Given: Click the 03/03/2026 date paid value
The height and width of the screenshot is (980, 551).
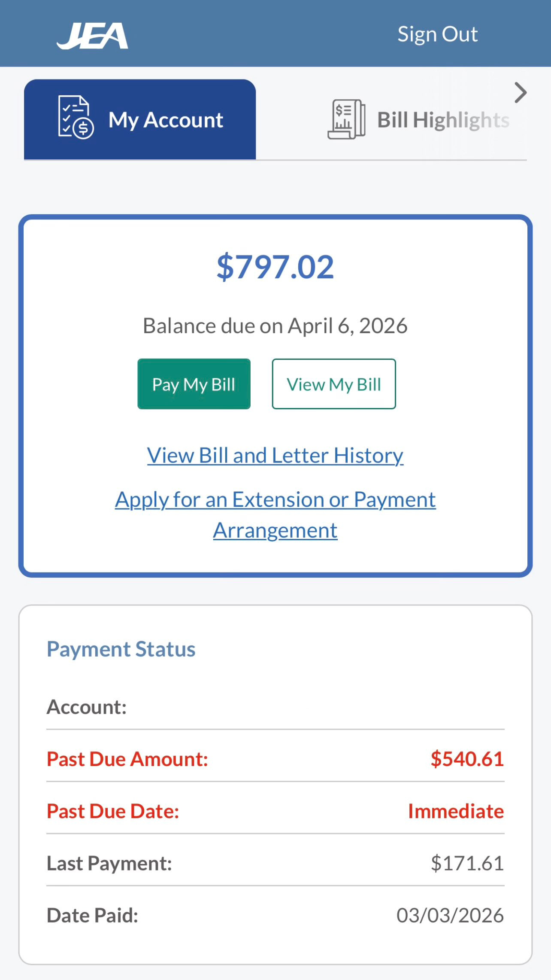Looking at the screenshot, I should tap(450, 915).
